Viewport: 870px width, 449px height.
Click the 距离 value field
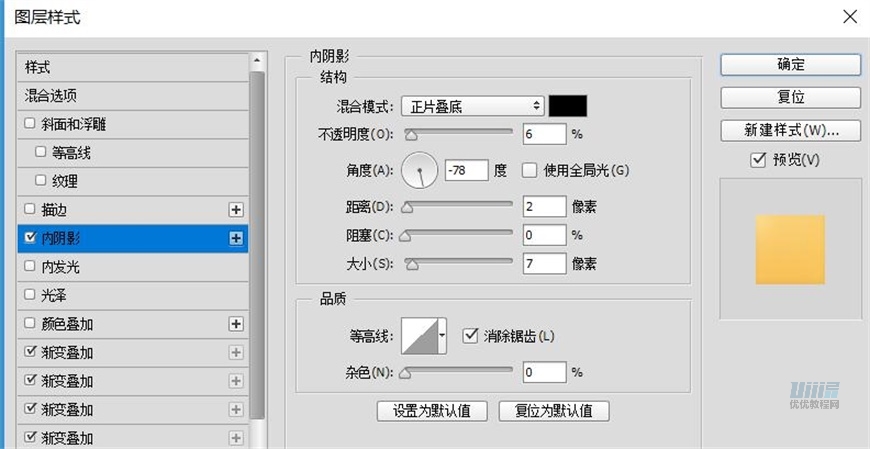click(544, 206)
